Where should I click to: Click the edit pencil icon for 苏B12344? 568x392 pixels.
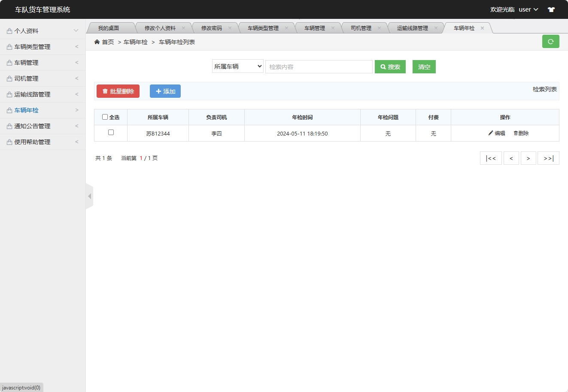491,133
